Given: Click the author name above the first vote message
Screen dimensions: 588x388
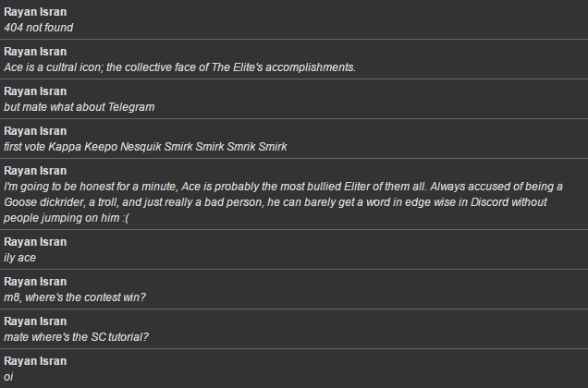Looking at the screenshot, I should click(35, 131).
